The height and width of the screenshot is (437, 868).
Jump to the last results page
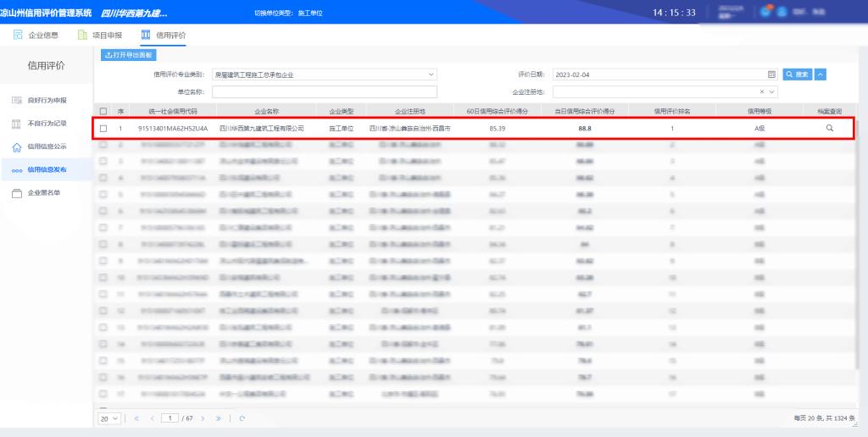point(219,418)
